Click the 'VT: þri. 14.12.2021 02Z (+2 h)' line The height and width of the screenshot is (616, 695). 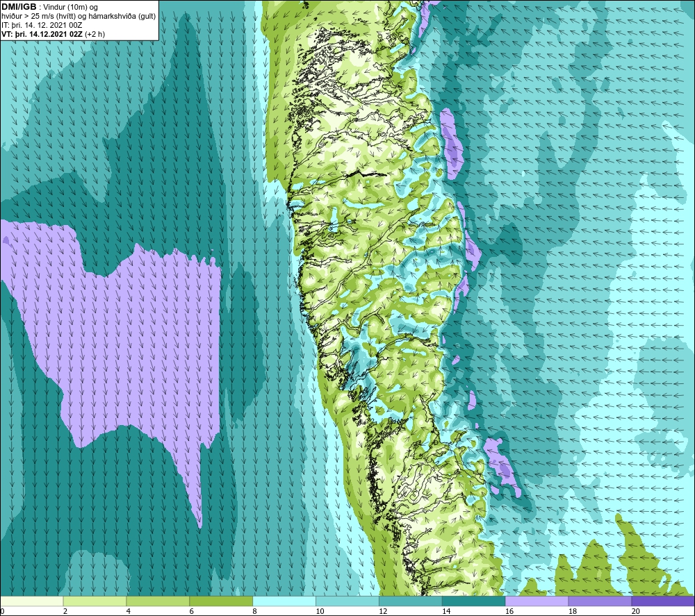point(54,34)
